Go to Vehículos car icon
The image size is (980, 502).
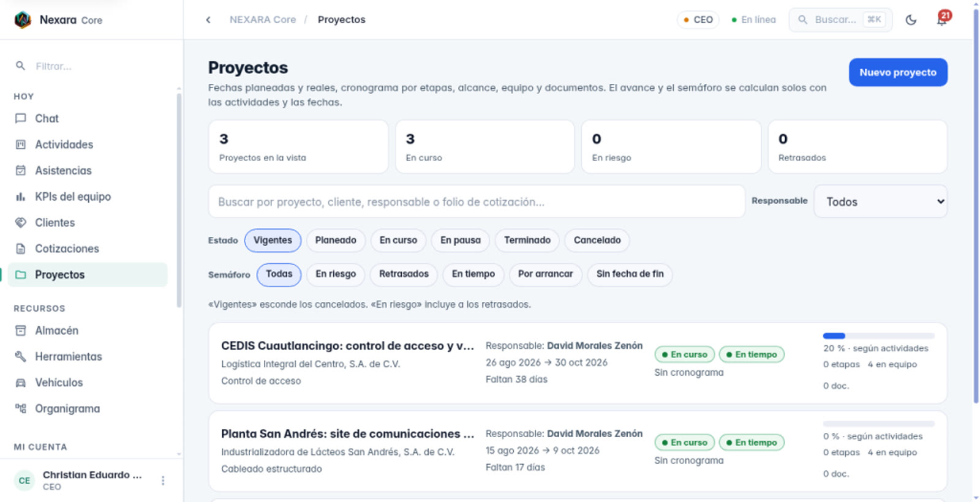(21, 383)
